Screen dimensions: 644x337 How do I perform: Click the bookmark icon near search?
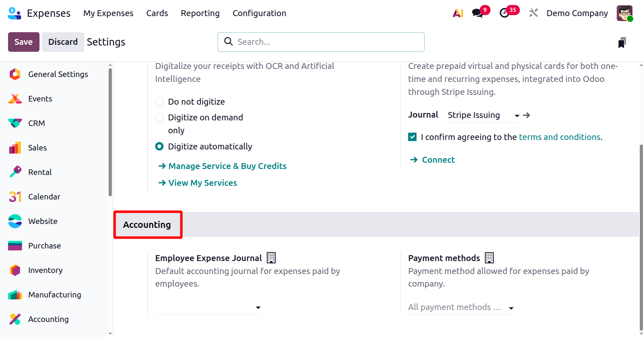(x=622, y=43)
